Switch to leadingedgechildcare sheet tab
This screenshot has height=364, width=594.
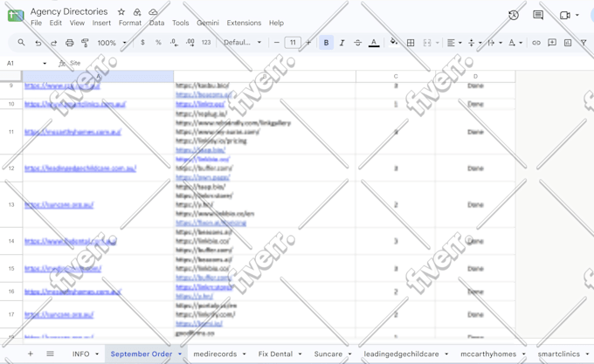tap(401, 354)
